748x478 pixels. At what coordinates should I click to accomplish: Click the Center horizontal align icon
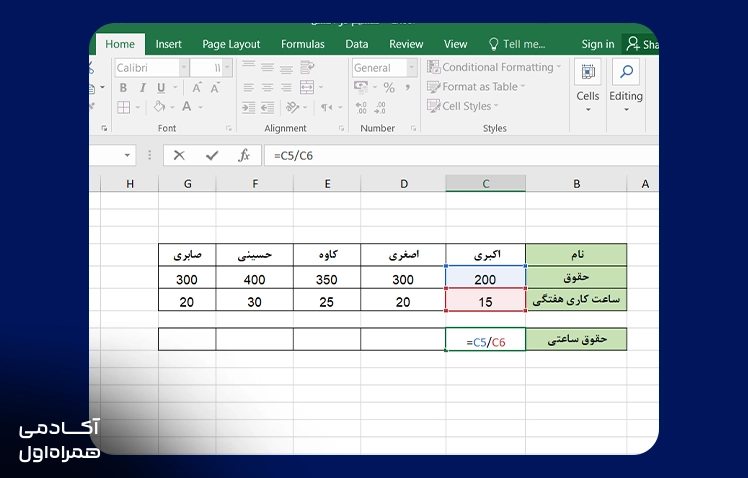pyautogui.click(x=267, y=87)
